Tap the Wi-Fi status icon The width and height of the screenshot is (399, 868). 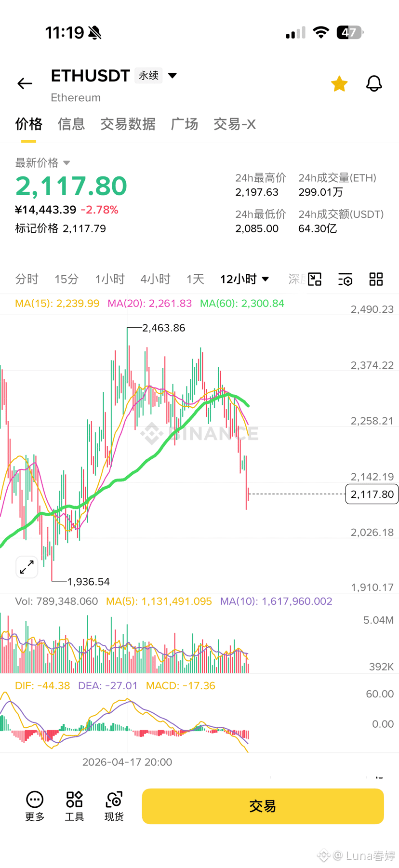(321, 32)
